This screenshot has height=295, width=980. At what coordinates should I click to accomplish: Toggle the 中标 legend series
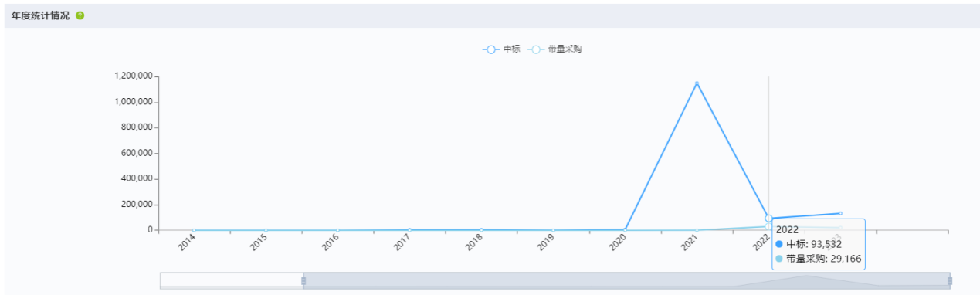point(501,49)
